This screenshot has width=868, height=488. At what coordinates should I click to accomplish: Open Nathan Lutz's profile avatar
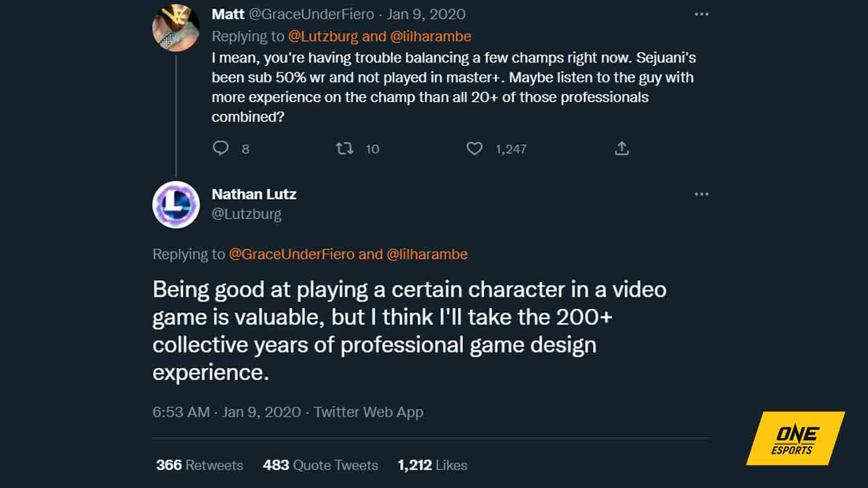[176, 204]
